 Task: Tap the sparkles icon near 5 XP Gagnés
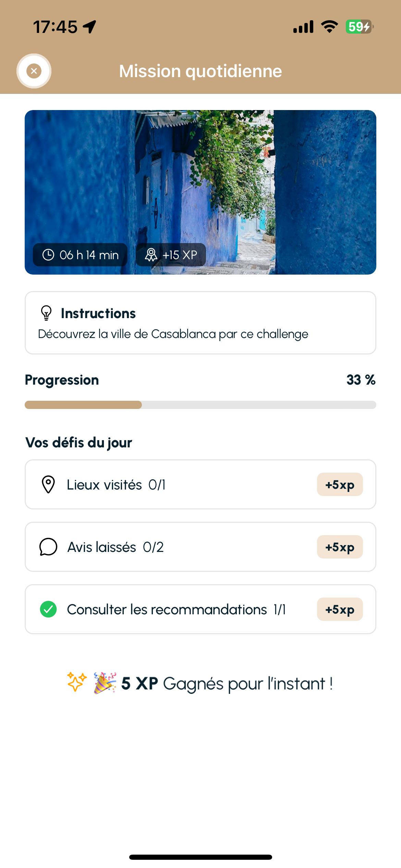point(77,682)
